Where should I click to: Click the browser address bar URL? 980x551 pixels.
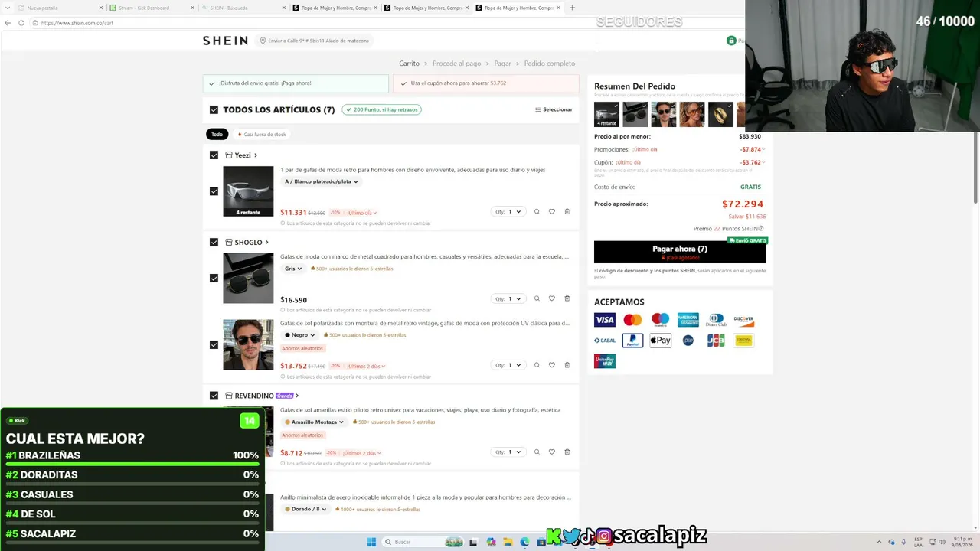77,23
